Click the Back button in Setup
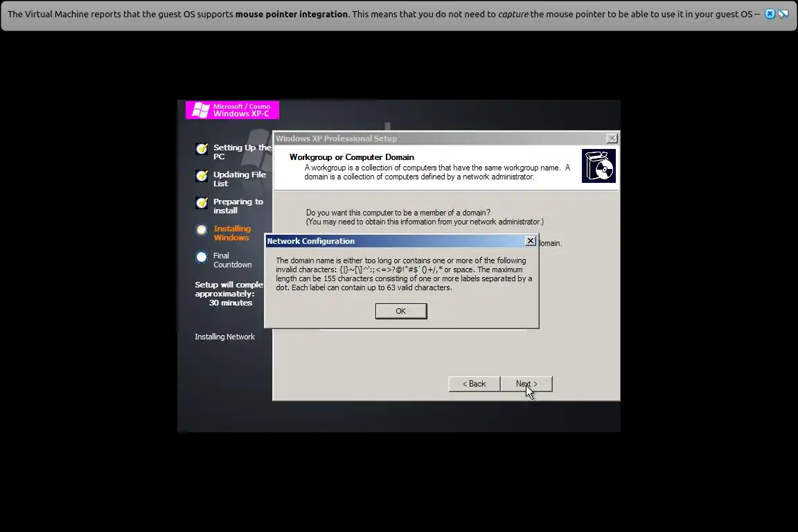This screenshot has height=532, width=798. (475, 384)
